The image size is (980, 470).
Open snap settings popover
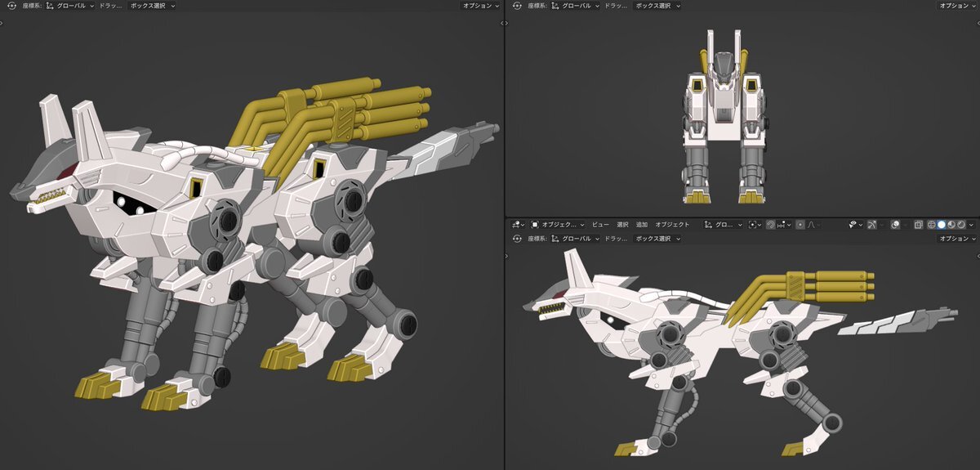coord(784,224)
